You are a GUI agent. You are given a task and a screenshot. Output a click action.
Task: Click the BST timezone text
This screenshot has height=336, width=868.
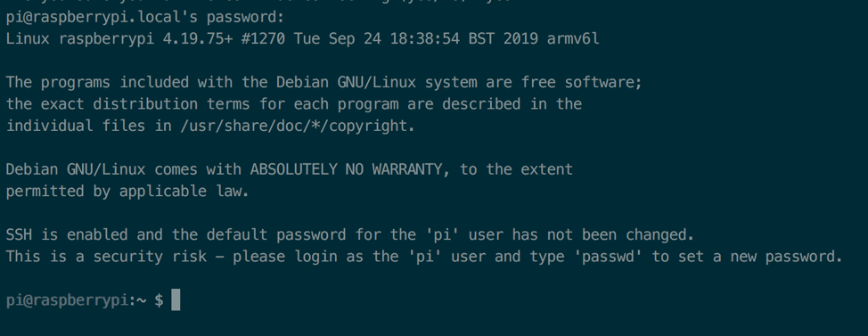pos(481,39)
